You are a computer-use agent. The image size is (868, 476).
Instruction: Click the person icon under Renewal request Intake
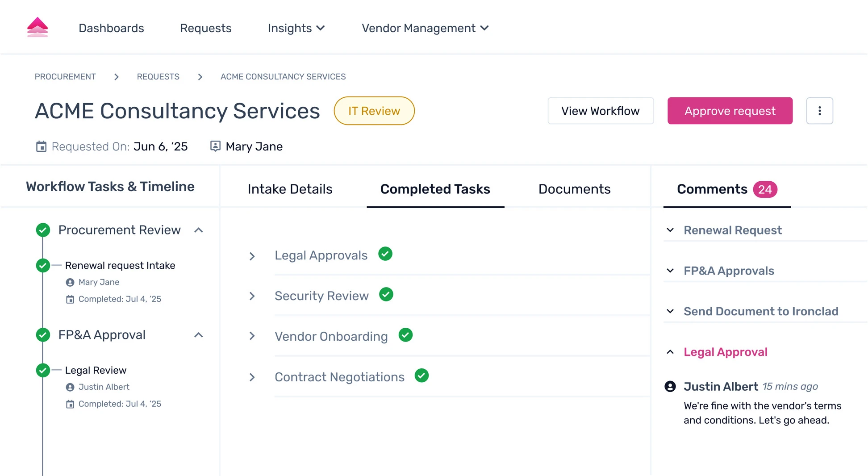[x=70, y=282]
